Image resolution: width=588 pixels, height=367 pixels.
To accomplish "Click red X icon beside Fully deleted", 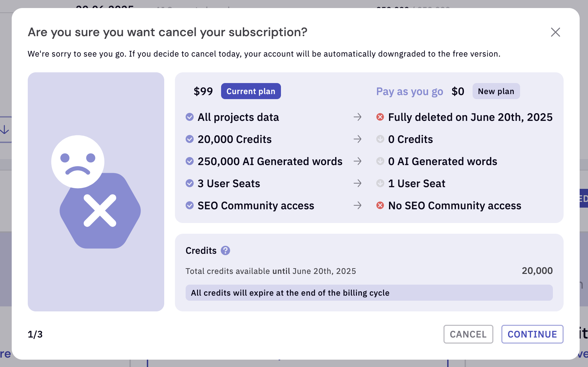I will point(380,117).
